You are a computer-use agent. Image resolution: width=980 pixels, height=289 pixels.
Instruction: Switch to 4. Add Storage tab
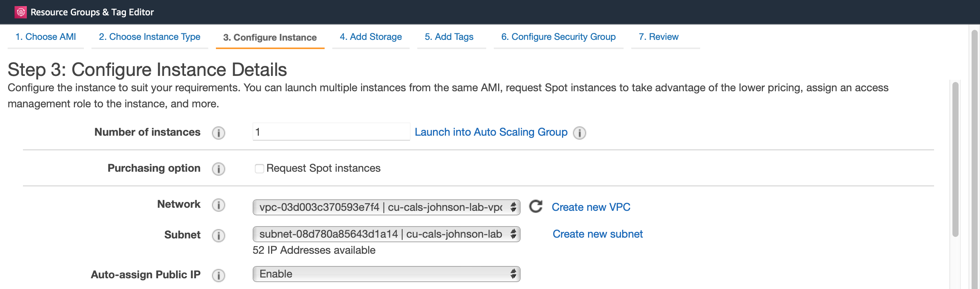tap(371, 37)
